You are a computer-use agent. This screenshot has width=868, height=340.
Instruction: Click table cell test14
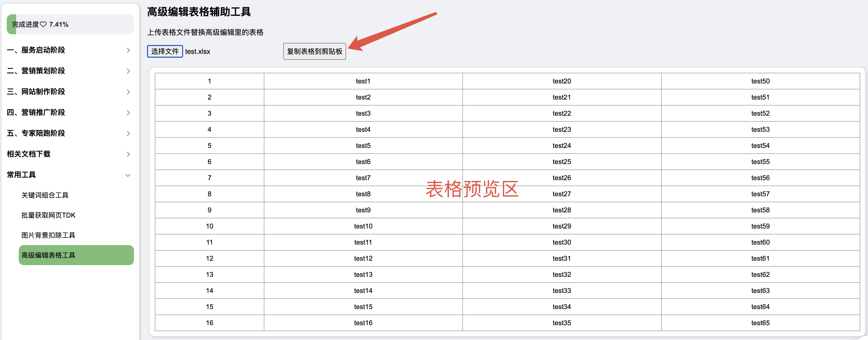pos(363,291)
